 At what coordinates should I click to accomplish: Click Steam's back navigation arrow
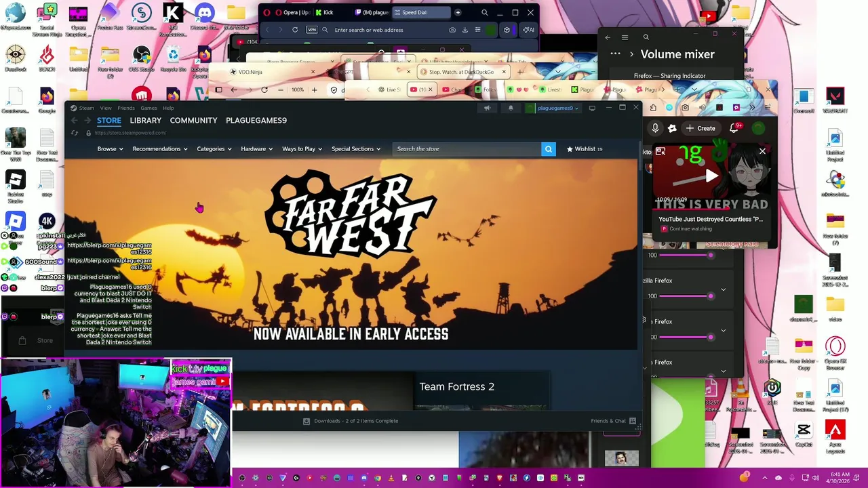[74, 121]
